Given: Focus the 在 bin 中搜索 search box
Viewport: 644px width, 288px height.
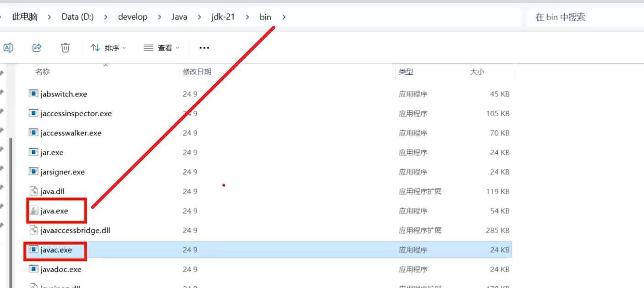Looking at the screenshot, I should 584,17.
